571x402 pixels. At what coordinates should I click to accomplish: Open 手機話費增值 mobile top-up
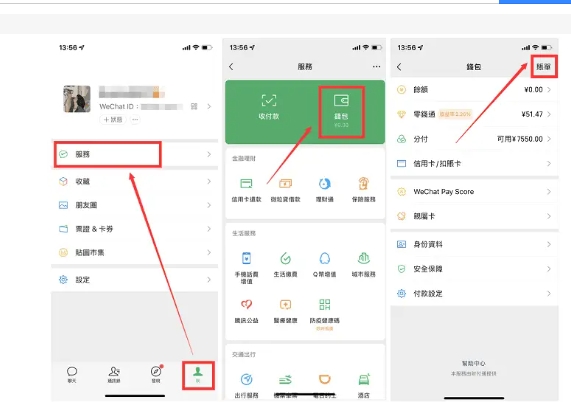coord(247,268)
